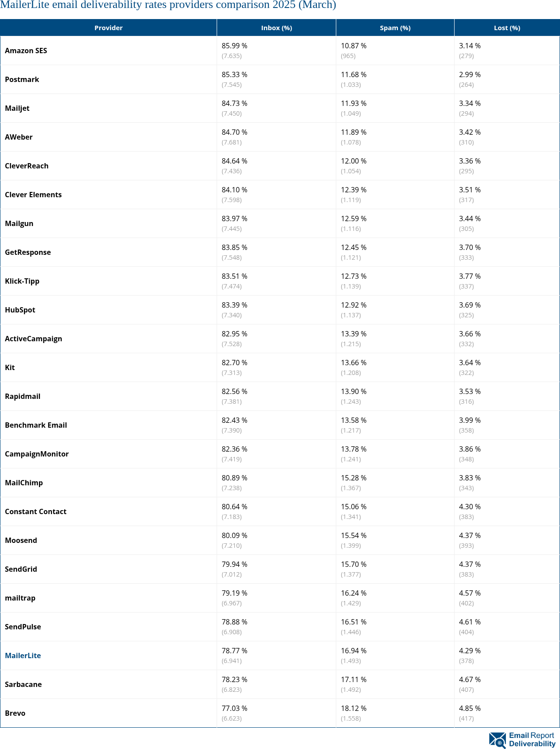Viewport: 560px width, 749px height.
Task: Click the AWeber provider name
Action: point(19,137)
